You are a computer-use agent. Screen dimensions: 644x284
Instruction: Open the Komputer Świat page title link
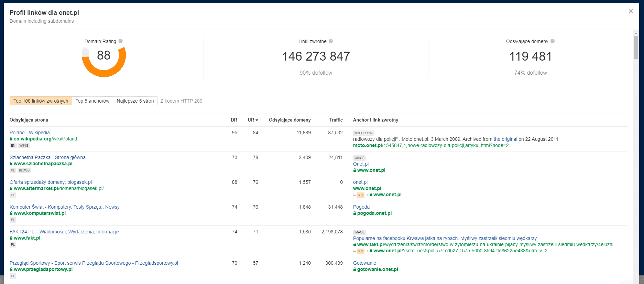(65, 207)
